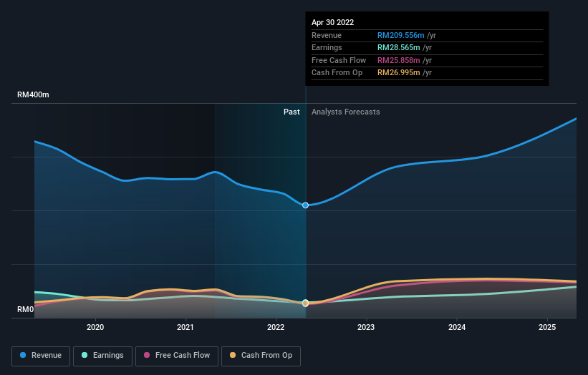The height and width of the screenshot is (375, 588).
Task: Click the Past section label
Action: click(x=291, y=112)
